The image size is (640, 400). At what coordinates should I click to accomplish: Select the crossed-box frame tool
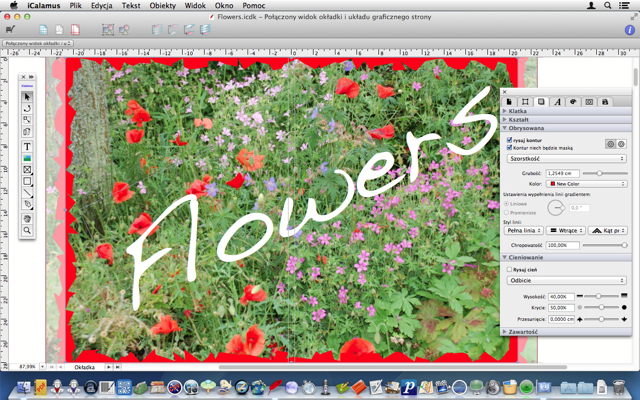click(x=27, y=169)
